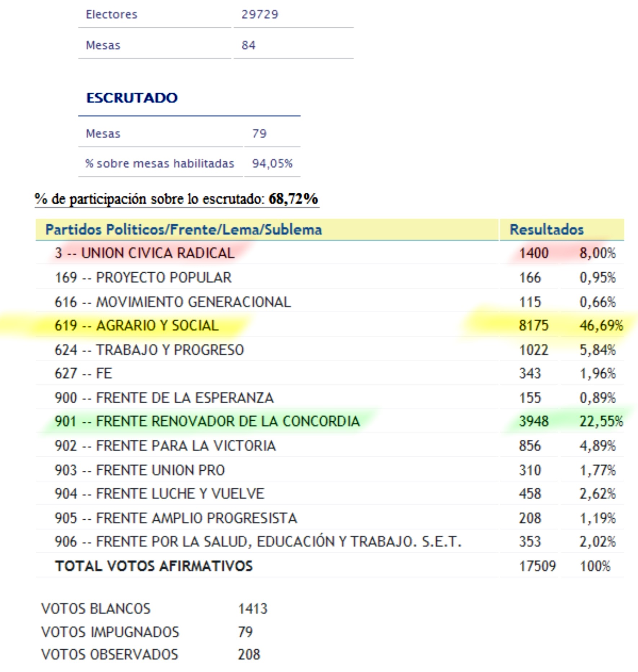This screenshot has width=638, height=672.
Task: Click the participation percentage 68,72% text
Action: coord(293,199)
